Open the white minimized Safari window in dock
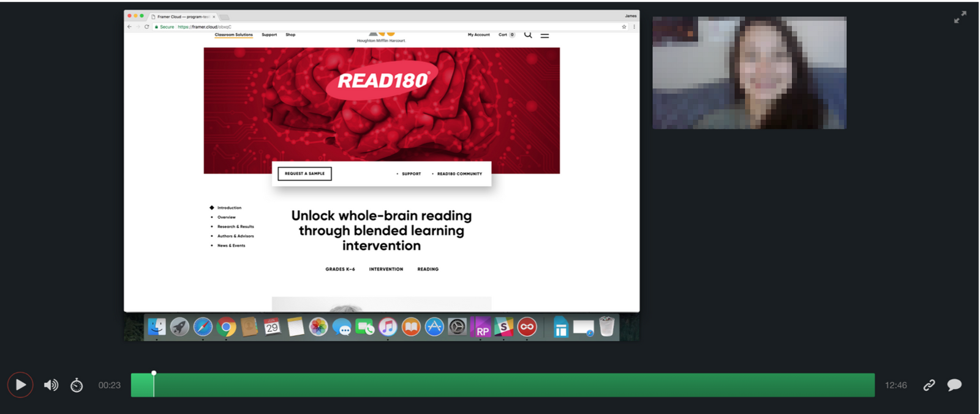The height and width of the screenshot is (414, 980). click(584, 328)
